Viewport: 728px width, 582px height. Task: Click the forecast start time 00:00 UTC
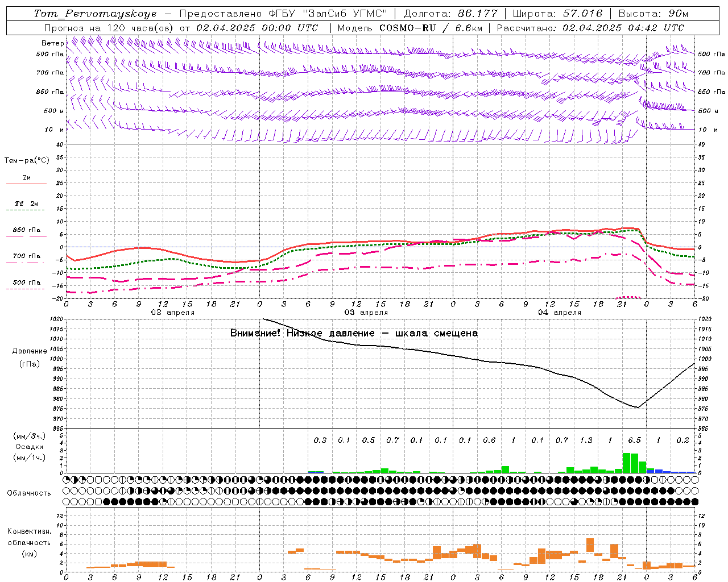click(x=289, y=28)
